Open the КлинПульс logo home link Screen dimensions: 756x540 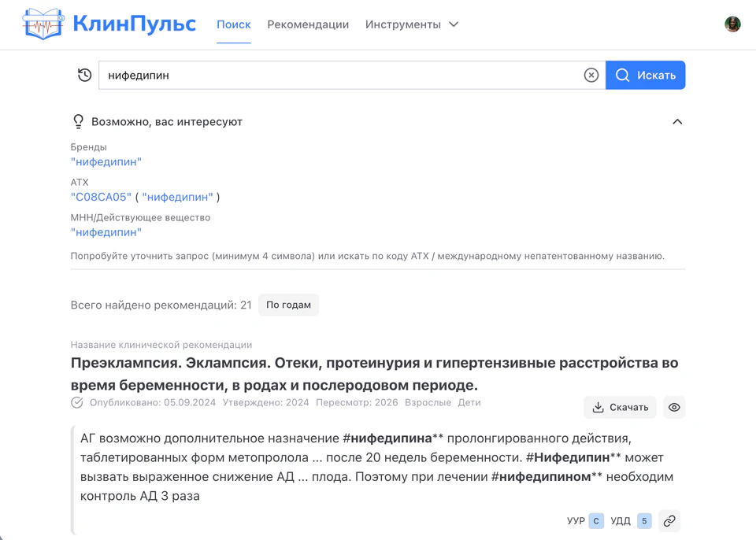(109, 24)
